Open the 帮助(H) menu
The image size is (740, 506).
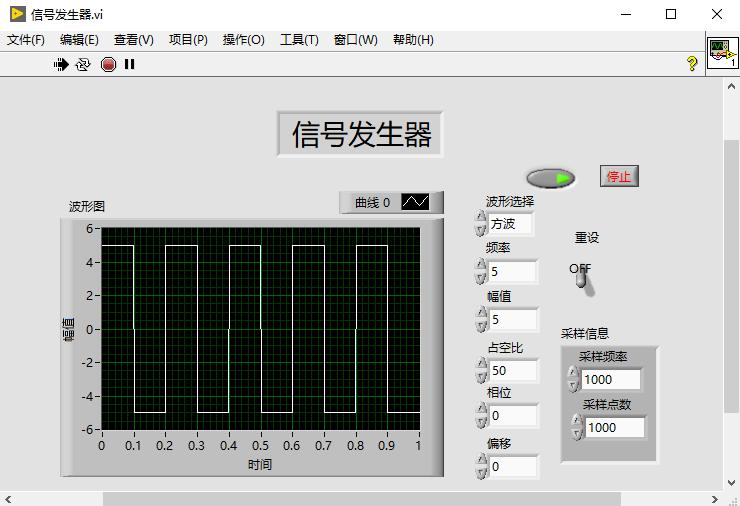click(413, 40)
